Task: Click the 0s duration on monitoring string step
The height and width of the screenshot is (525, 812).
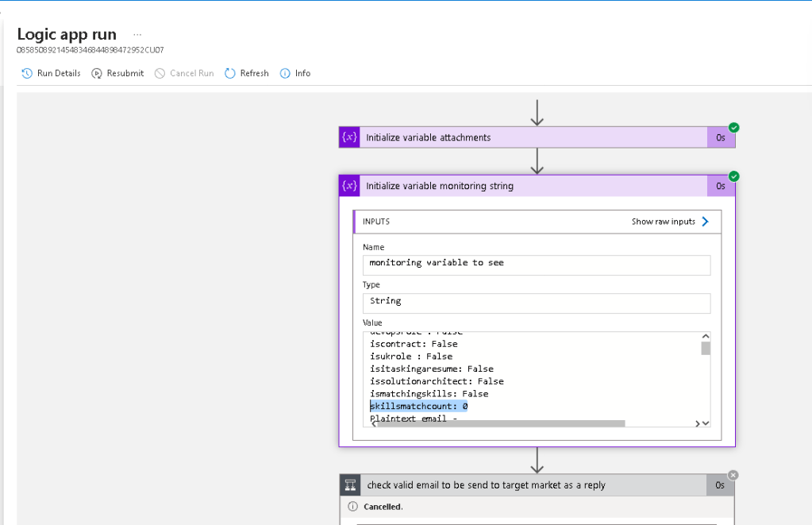Action: click(x=721, y=186)
